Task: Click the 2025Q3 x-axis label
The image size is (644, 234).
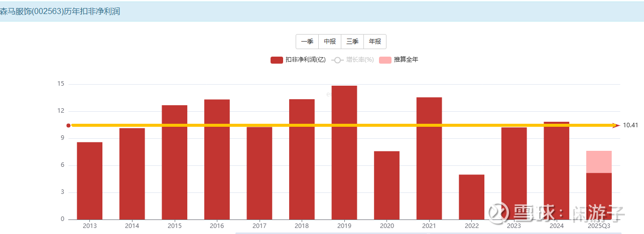Action: [599, 226]
